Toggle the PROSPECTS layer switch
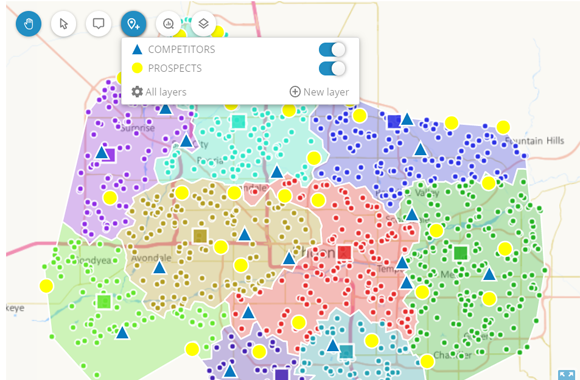The image size is (580, 380). [332, 68]
